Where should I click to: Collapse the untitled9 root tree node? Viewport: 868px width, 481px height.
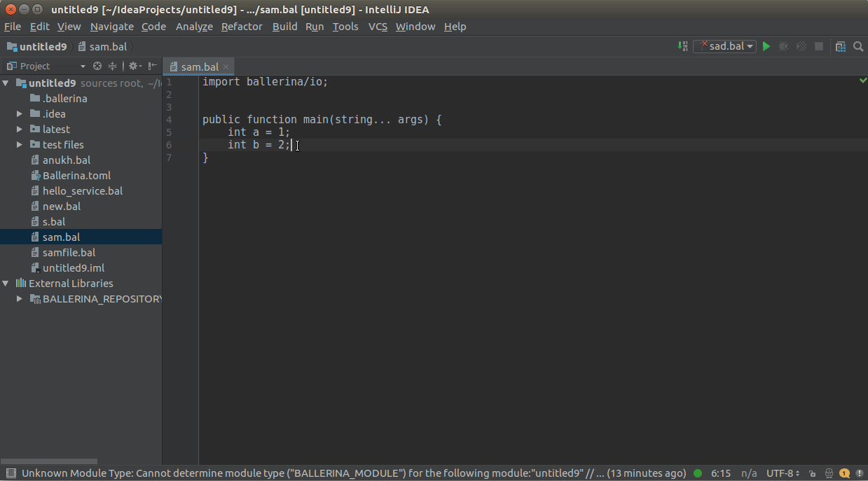tap(6, 83)
